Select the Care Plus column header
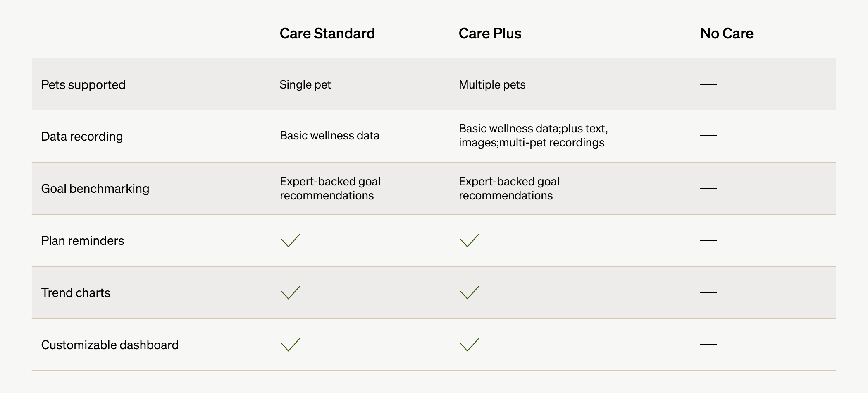 pyautogui.click(x=490, y=34)
